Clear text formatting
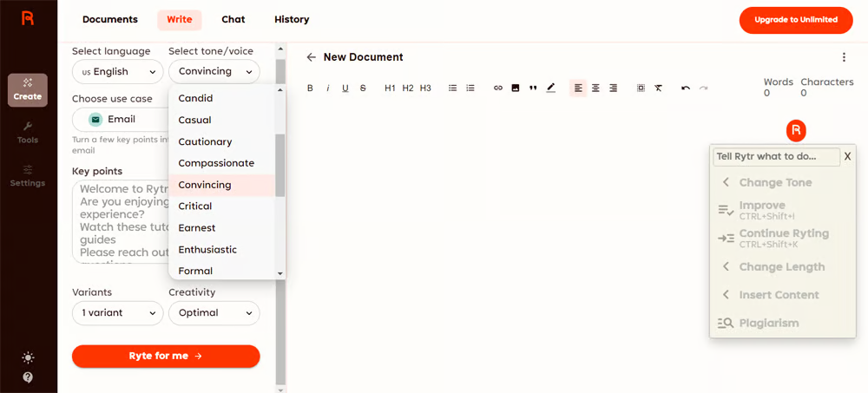The image size is (868, 393). 658,88
